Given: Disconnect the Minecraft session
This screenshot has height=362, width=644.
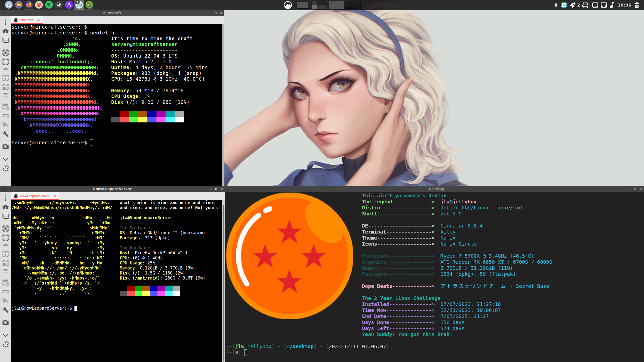Looking at the screenshot, I should 6,168.
